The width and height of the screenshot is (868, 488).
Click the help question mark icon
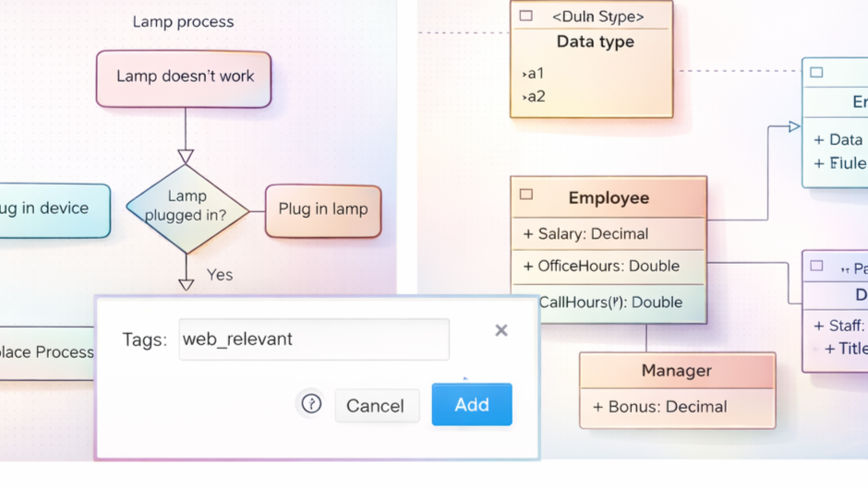click(x=311, y=404)
